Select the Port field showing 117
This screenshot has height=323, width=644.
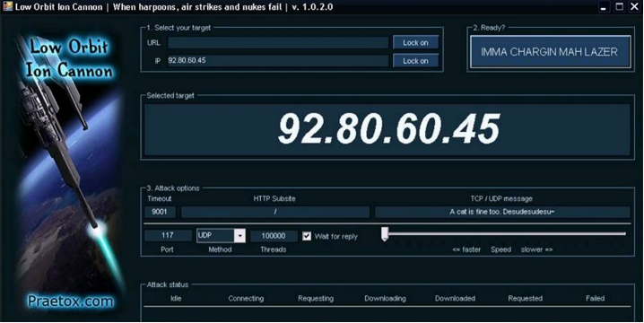(168, 235)
